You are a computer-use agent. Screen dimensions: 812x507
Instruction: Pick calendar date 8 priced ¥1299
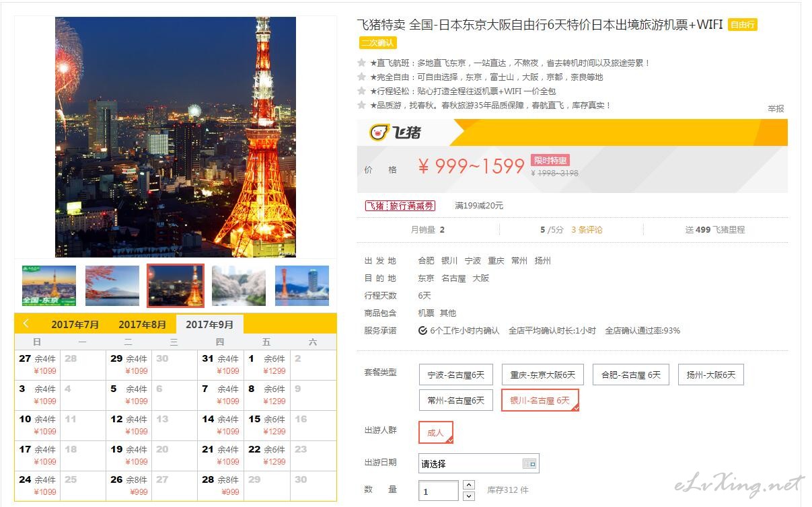267,395
